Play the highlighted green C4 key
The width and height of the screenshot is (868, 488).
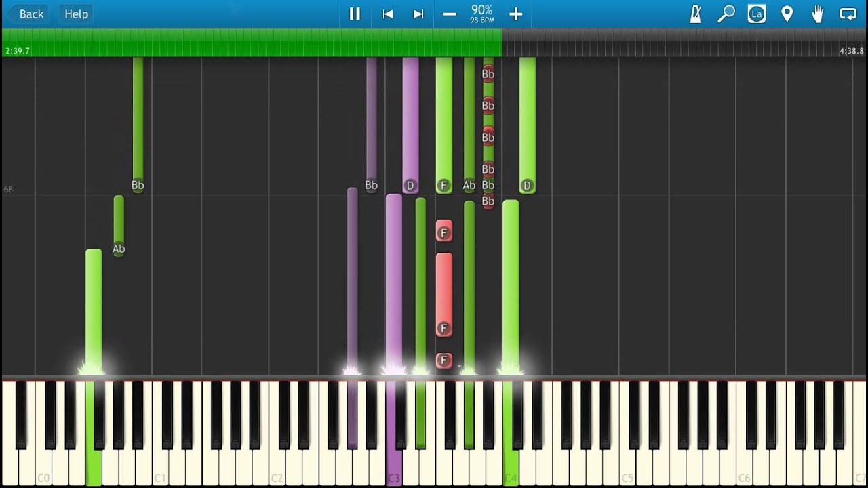(511, 468)
